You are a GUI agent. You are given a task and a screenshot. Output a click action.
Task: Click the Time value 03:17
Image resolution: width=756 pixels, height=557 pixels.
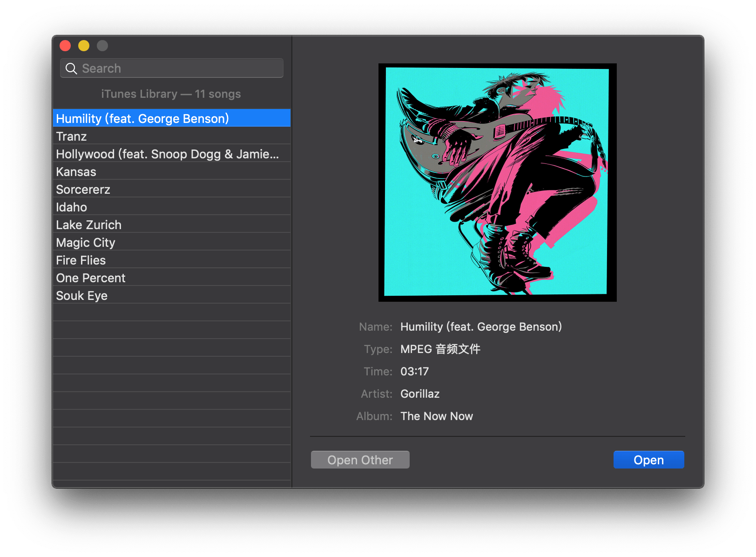[x=414, y=372]
